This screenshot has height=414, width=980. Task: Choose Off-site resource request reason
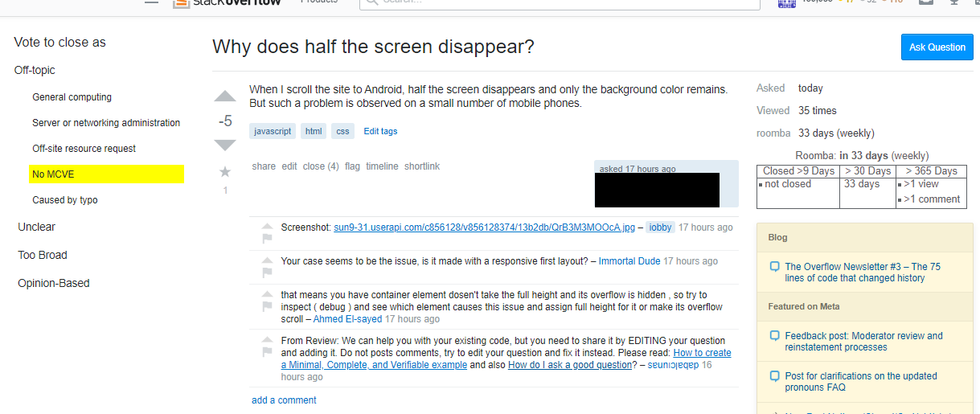point(84,149)
